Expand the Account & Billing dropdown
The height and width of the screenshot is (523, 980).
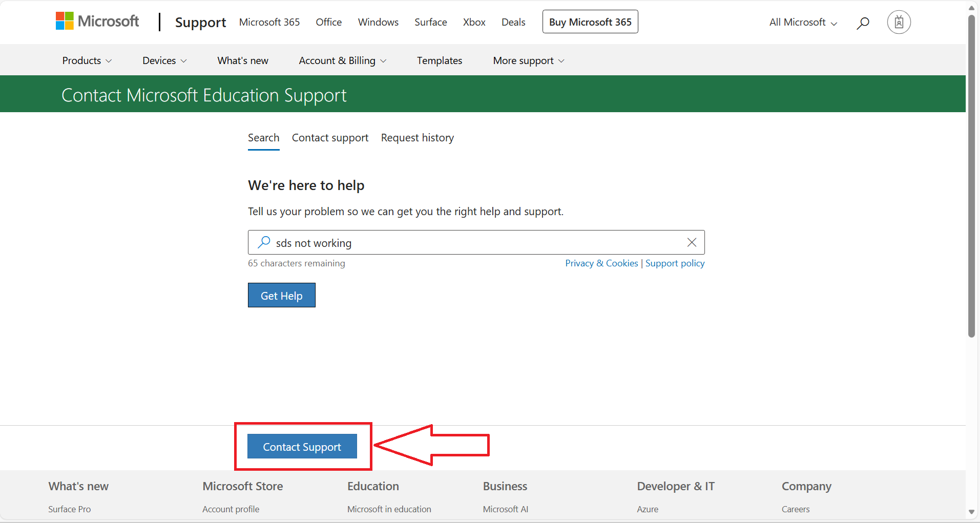pyautogui.click(x=343, y=60)
